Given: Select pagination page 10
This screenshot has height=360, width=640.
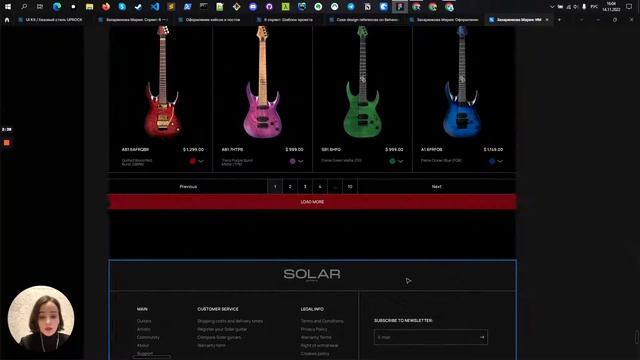Looking at the screenshot, I should [x=350, y=187].
